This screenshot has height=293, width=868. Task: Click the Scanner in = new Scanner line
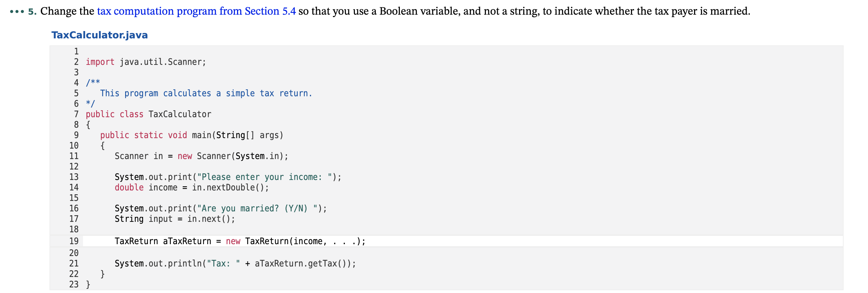[201, 156]
